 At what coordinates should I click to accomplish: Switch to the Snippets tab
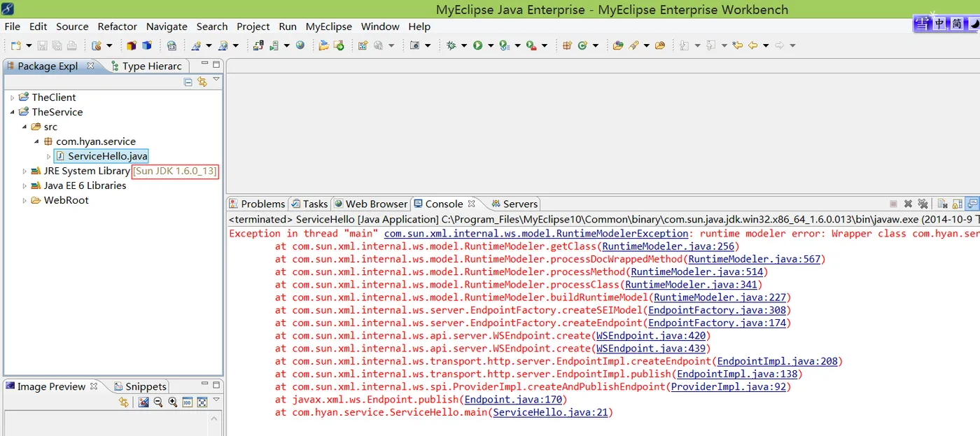(x=140, y=386)
